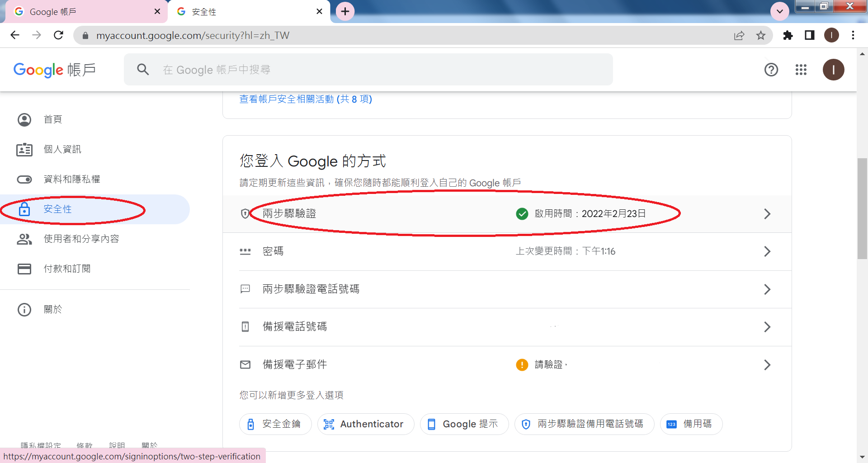Open 資料和隱私權 in the sidebar
The image size is (868, 463).
coord(71,180)
